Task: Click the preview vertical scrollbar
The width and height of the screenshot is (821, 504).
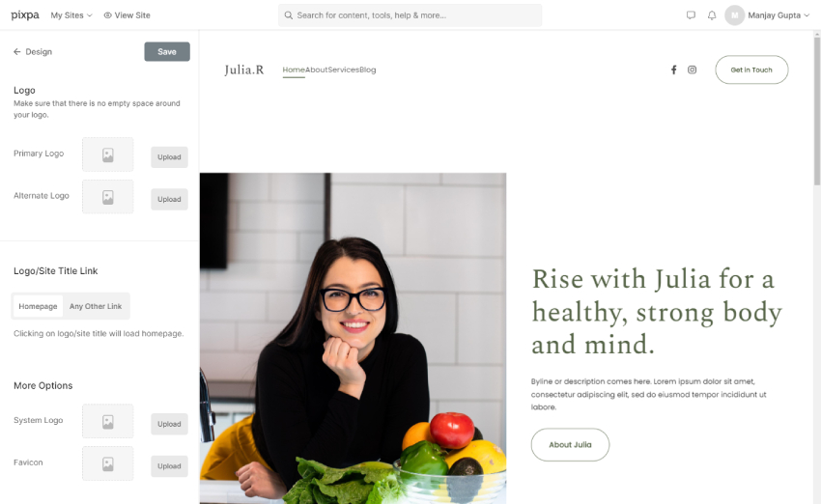Action: click(817, 110)
